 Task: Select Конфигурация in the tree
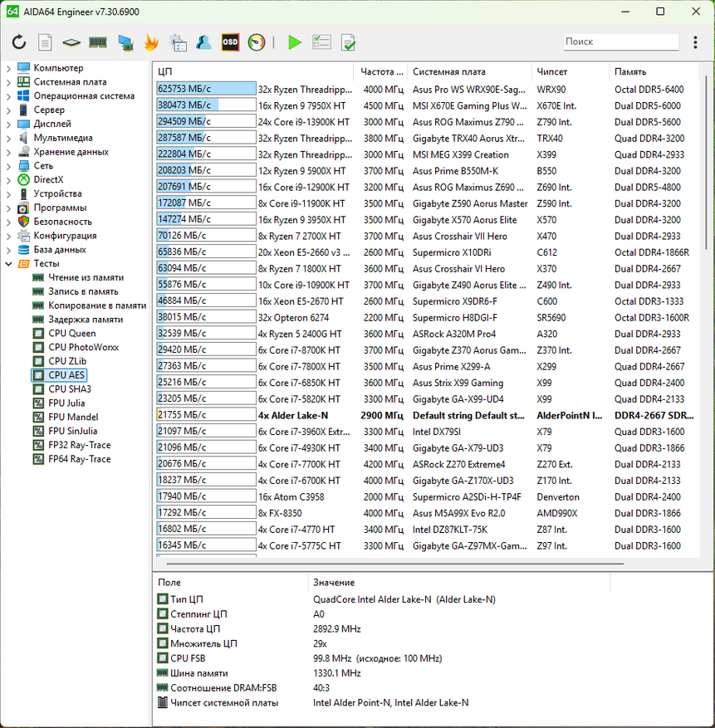[65, 236]
